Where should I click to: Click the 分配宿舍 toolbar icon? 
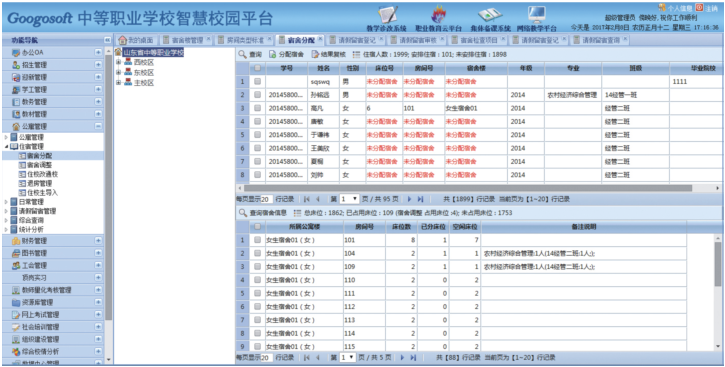click(272, 55)
